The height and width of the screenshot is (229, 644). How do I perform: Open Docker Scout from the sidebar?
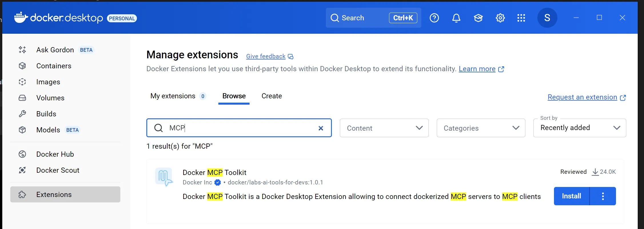(65, 170)
